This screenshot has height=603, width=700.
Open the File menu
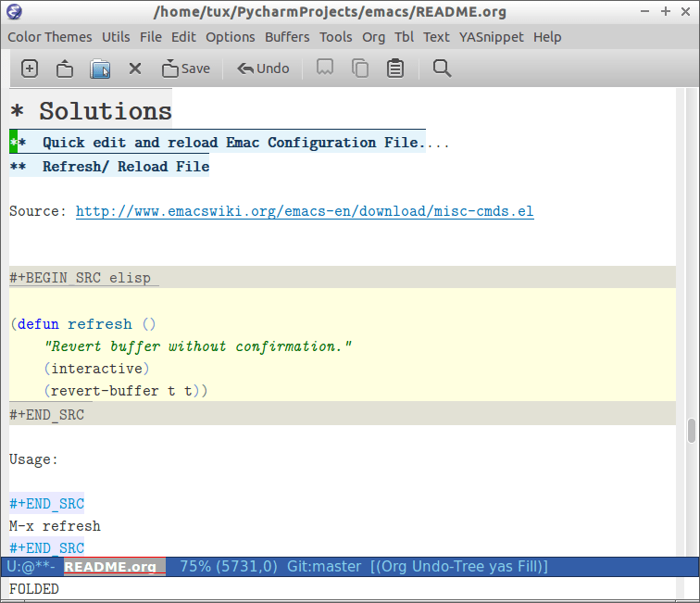[x=150, y=37]
